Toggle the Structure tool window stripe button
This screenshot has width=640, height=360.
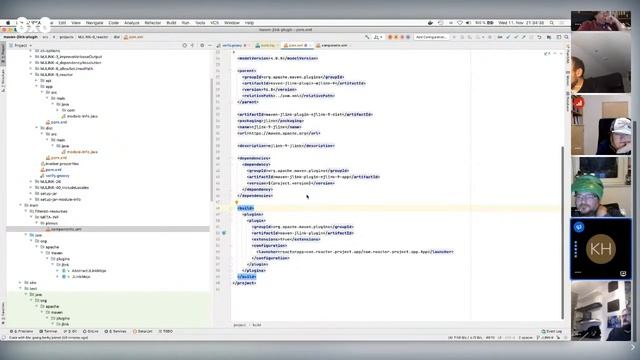pyautogui.click(x=3, y=81)
